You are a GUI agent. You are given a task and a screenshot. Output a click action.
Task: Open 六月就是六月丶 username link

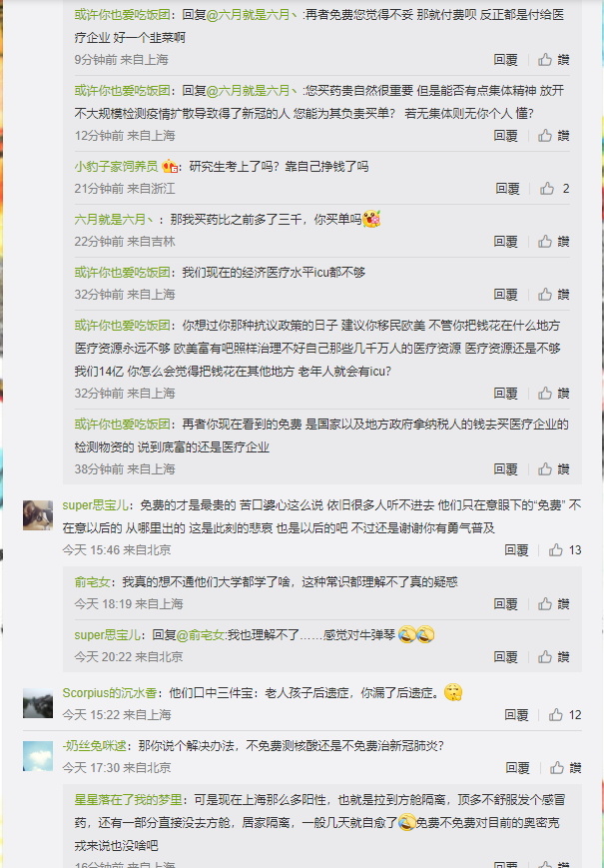tap(115, 220)
